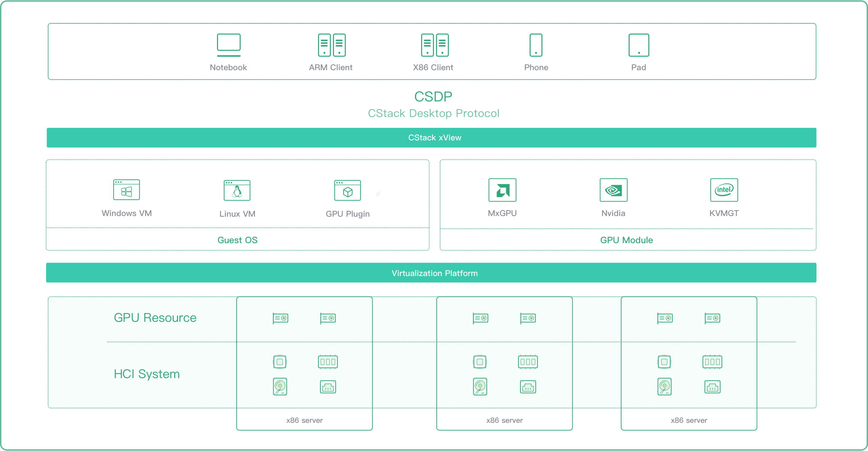Click the Phone icon

click(536, 45)
